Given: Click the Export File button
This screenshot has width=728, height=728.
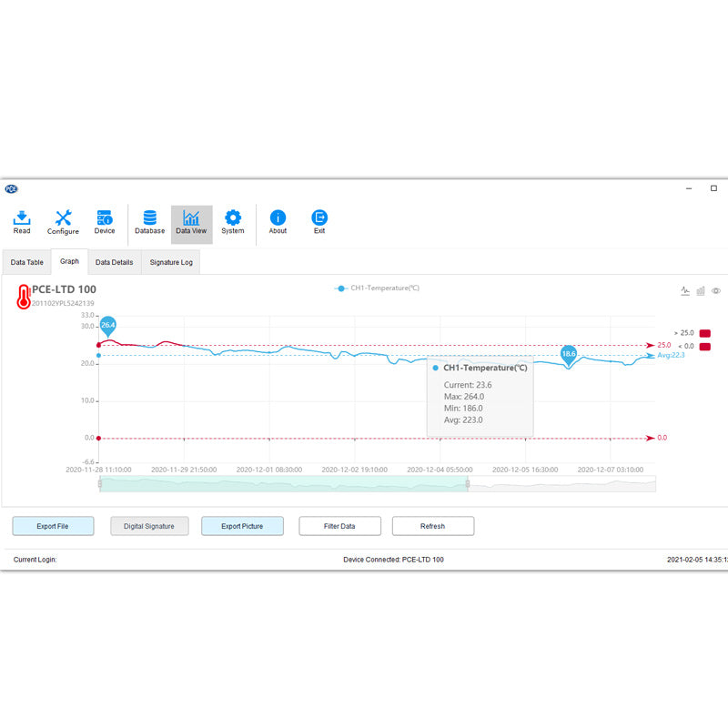Looking at the screenshot, I should click(53, 526).
